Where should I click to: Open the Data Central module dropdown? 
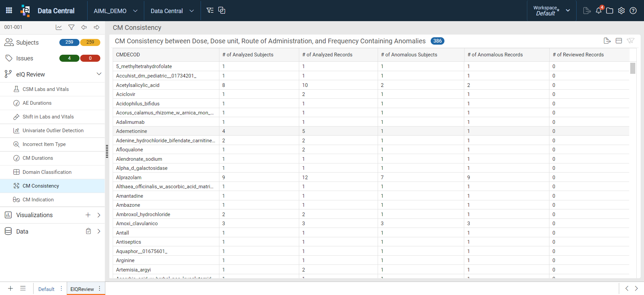tap(172, 11)
